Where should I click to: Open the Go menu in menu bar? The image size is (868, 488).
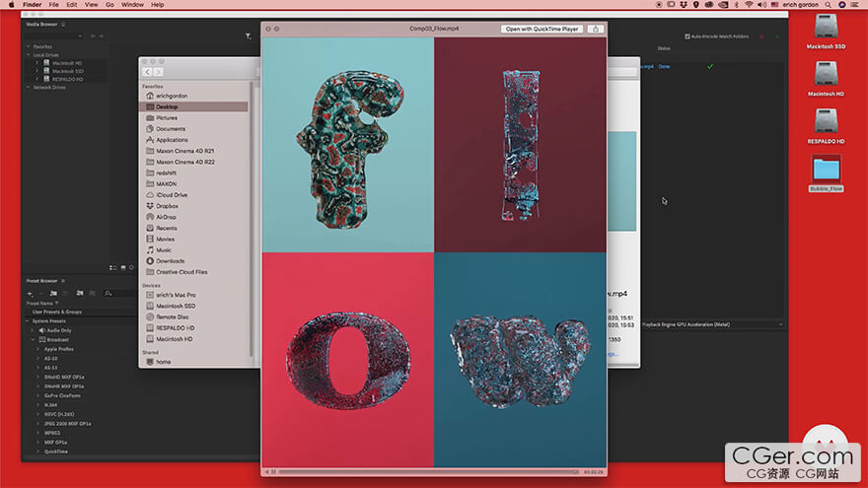(109, 5)
